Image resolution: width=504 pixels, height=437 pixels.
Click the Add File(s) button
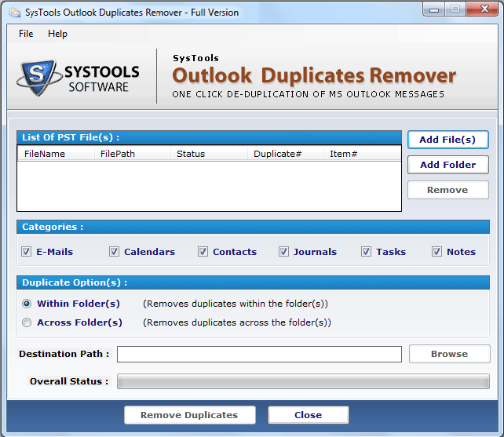(x=448, y=140)
